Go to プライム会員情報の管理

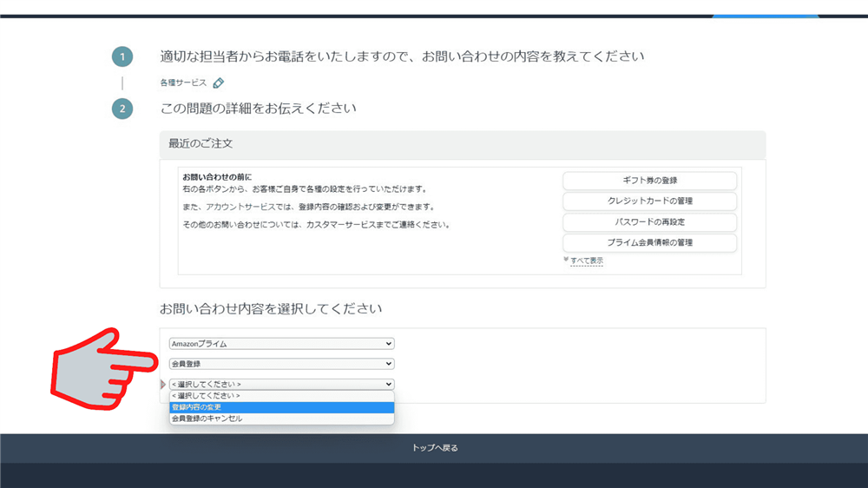point(649,243)
